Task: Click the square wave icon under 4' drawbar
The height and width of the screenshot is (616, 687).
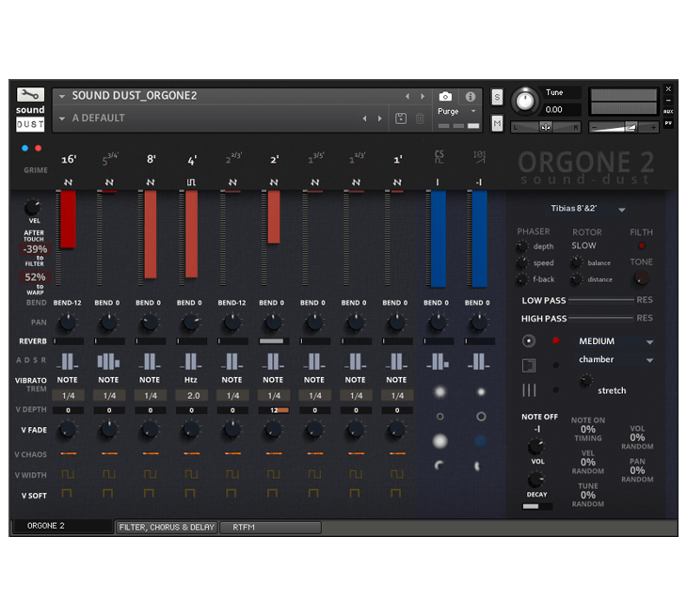Action: (x=191, y=182)
